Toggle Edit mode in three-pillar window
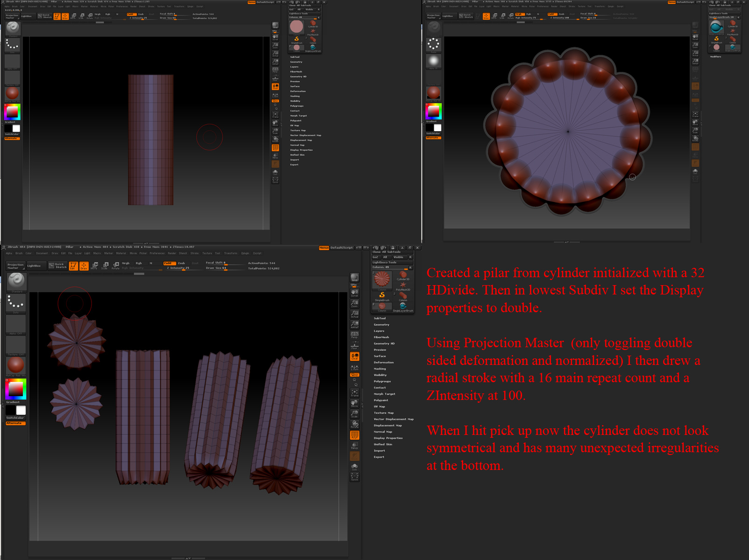 73,266
